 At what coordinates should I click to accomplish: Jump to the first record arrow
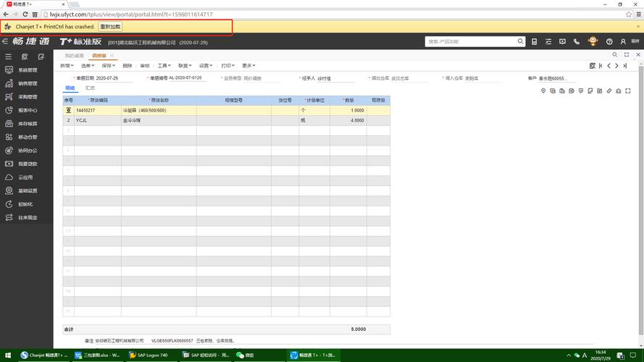coord(600,66)
